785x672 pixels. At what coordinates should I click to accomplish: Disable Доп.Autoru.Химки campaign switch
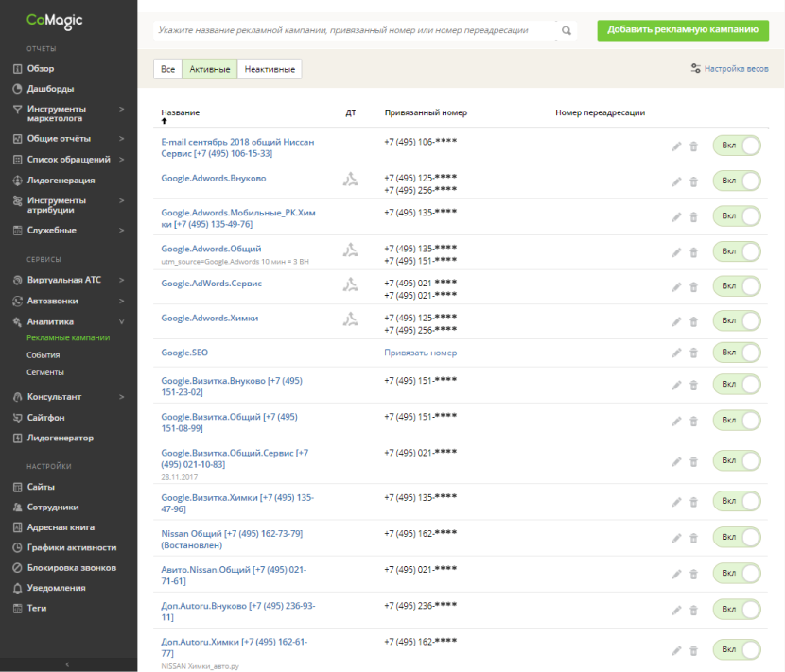click(x=737, y=649)
